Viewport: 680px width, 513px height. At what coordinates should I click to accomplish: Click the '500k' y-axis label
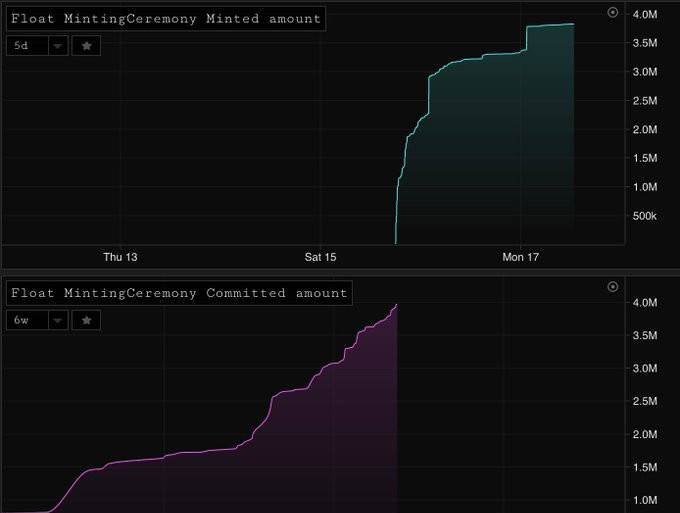coord(644,216)
